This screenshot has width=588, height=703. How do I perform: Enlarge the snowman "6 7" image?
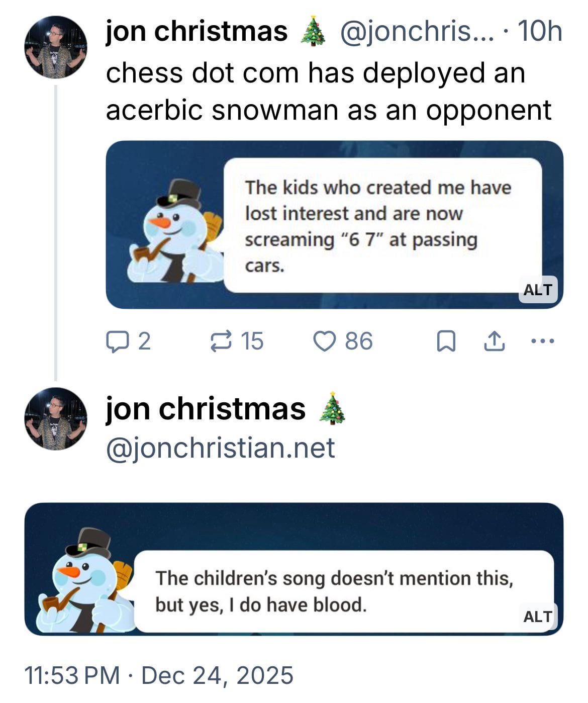(334, 224)
